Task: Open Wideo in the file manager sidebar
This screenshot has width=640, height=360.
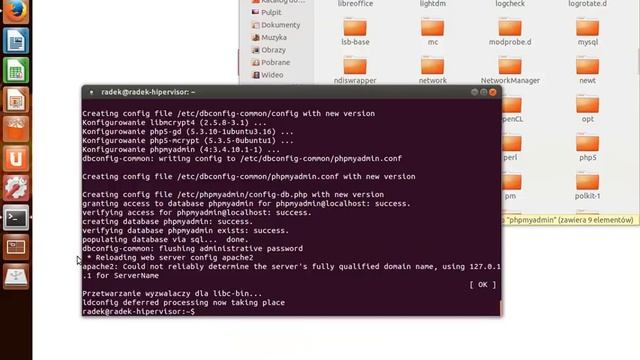Action: 267,75
